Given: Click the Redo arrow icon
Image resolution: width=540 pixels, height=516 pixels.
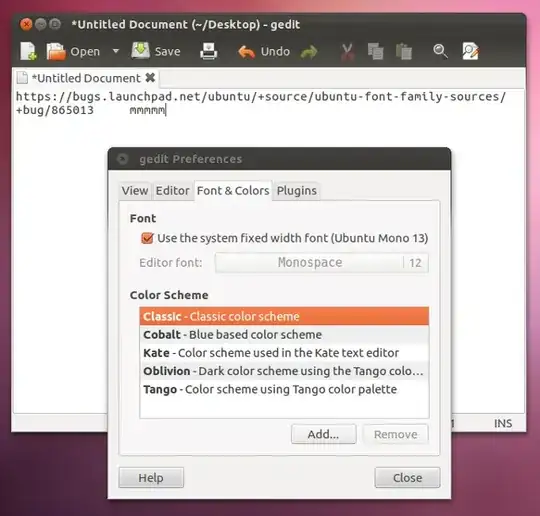Looking at the screenshot, I should click(x=309, y=52).
